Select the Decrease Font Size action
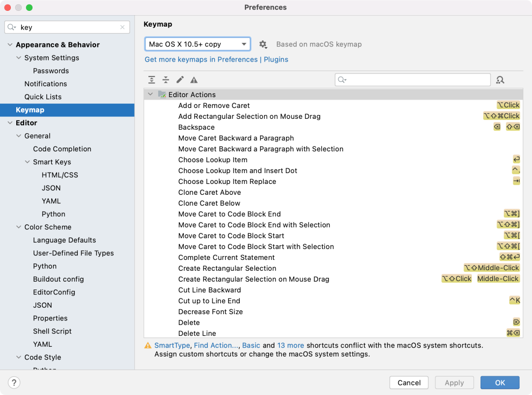 (x=332, y=312)
